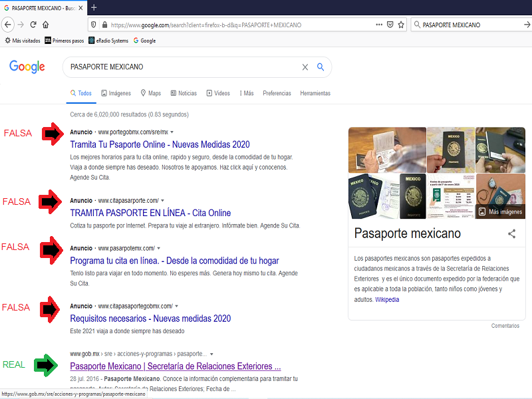The image size is (532, 399).
Task: View large photo of hands holding open passport
Action: pos(387,150)
